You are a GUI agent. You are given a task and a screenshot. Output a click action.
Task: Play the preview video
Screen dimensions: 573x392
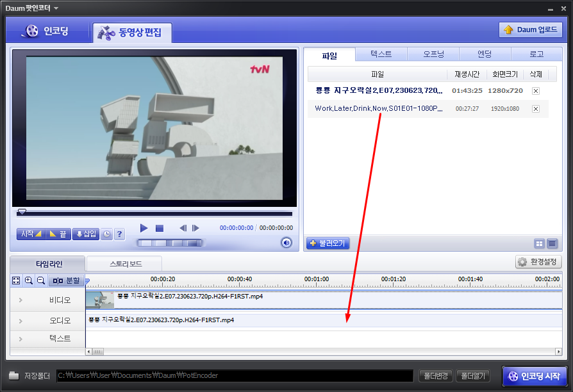pyautogui.click(x=144, y=228)
